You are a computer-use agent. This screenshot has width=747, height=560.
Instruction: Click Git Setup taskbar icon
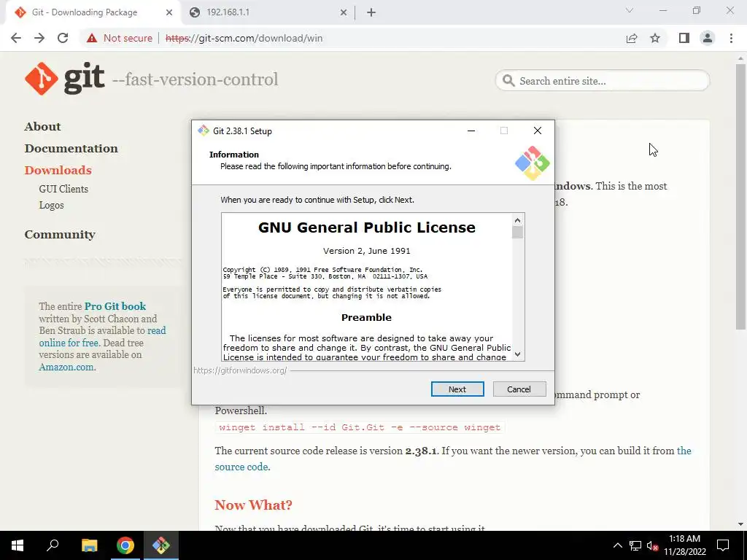(x=161, y=545)
